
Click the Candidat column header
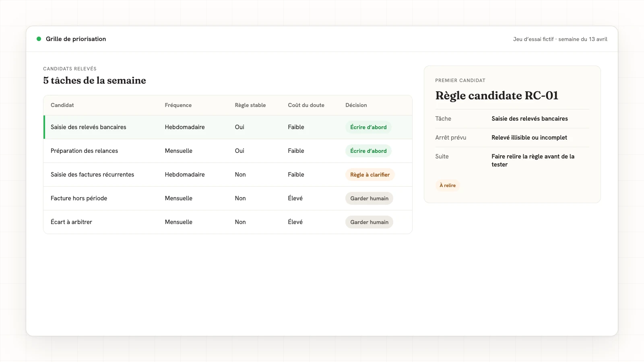point(62,105)
